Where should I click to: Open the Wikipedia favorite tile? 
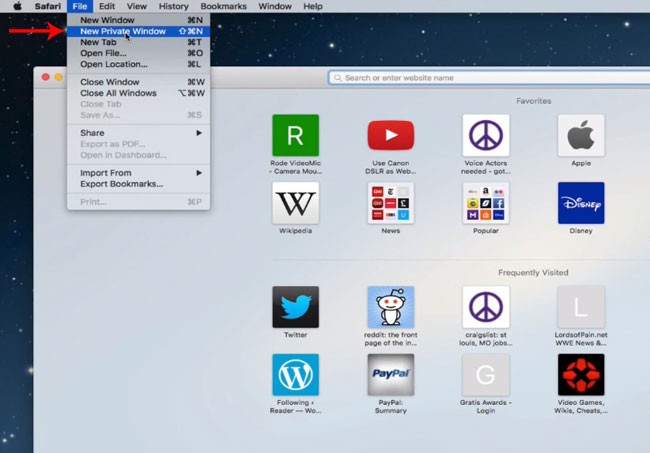pyautogui.click(x=295, y=203)
